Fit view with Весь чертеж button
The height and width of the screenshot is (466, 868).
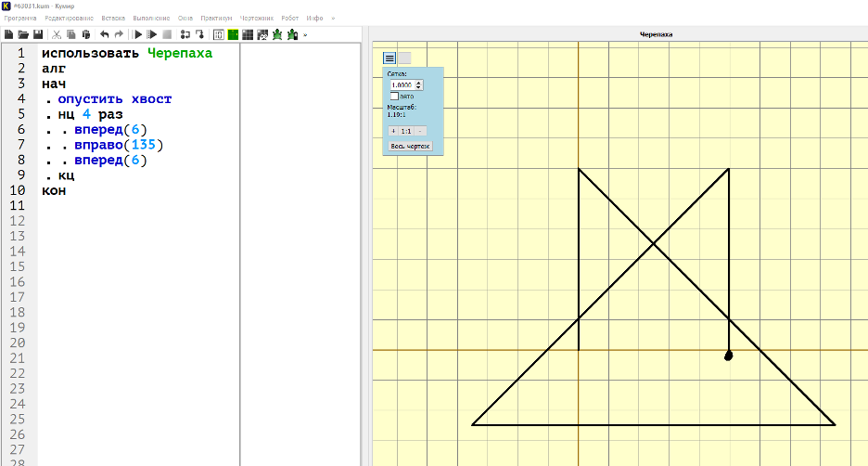tap(410, 147)
